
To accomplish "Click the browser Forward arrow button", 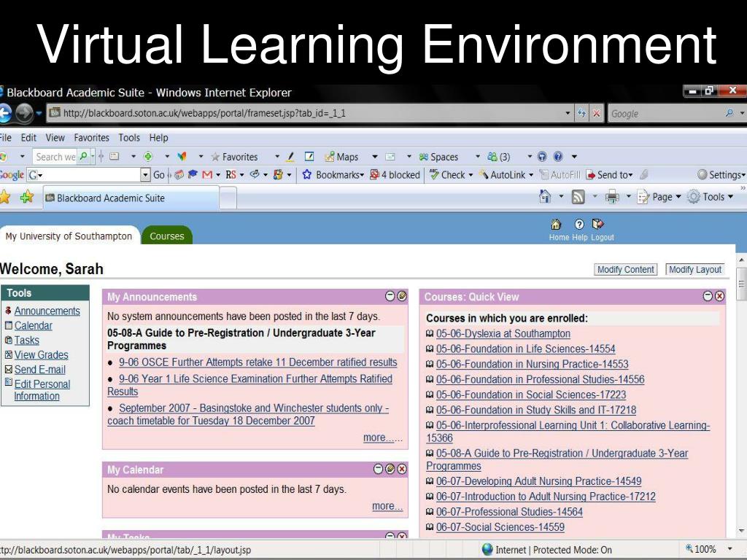I will pyautogui.click(x=24, y=113).
